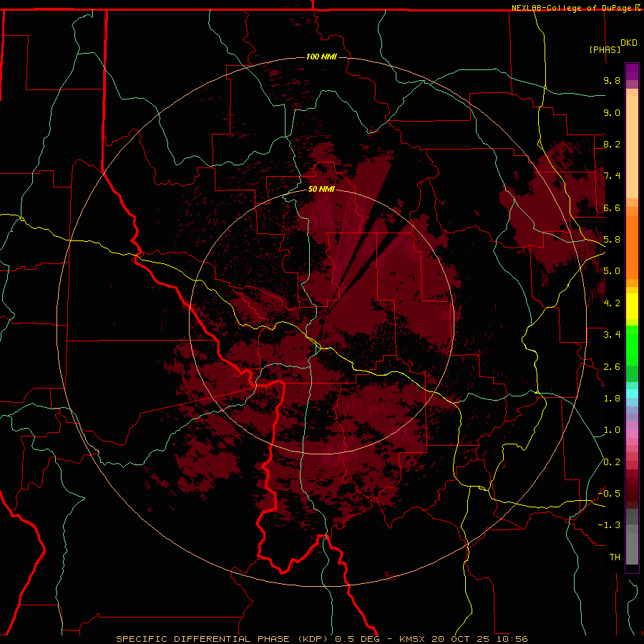The height and width of the screenshot is (644, 644).
Task: Click the 1.8 value on the color scale
Action: (612, 399)
